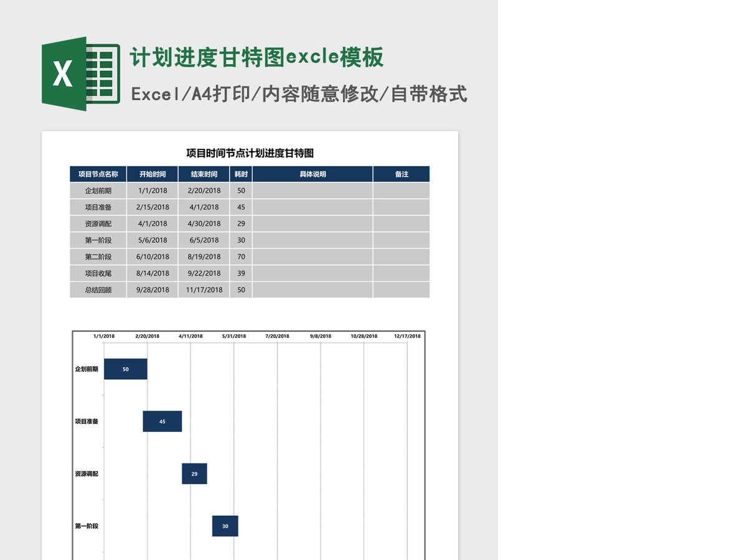The image size is (747, 560).
Task: Select the 第二阶段 table cell
Action: pos(98,257)
